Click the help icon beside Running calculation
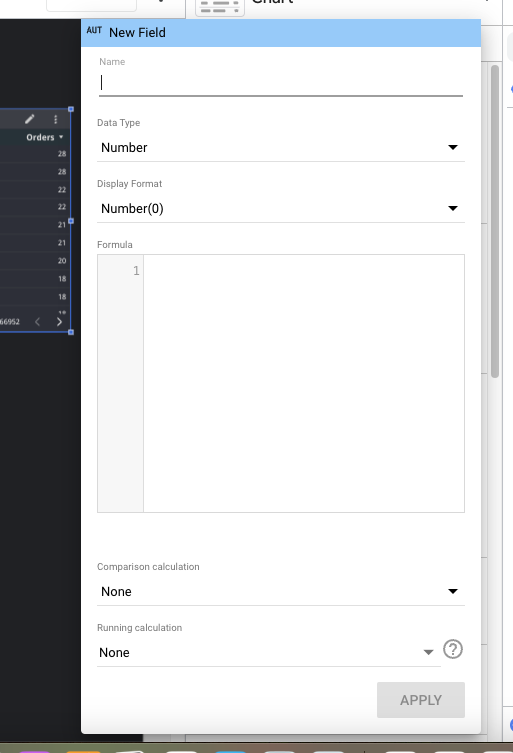Screen dimensions: 513x753 [452, 649]
